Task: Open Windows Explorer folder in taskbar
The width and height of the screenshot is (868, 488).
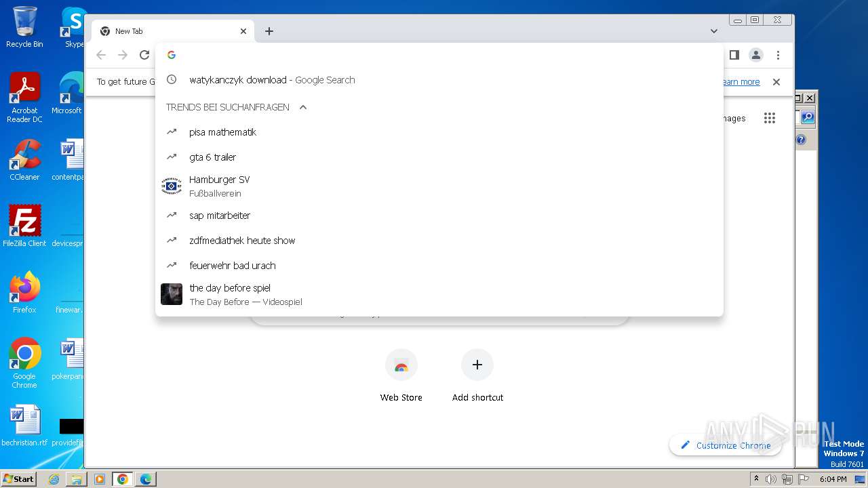Action: pyautogui.click(x=77, y=479)
